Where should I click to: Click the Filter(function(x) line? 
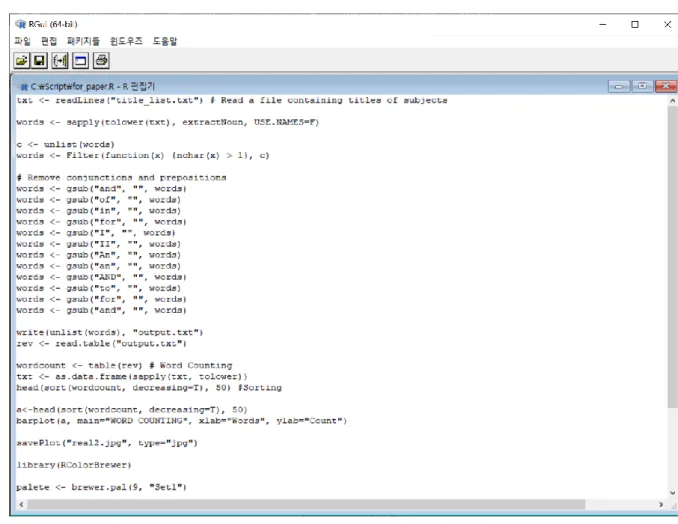(x=143, y=155)
